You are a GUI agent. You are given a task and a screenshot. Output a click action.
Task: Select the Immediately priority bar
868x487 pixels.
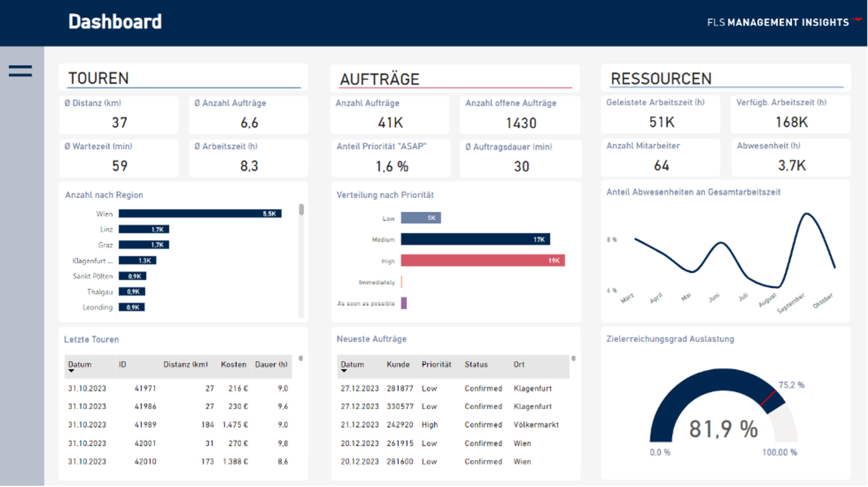pos(402,282)
